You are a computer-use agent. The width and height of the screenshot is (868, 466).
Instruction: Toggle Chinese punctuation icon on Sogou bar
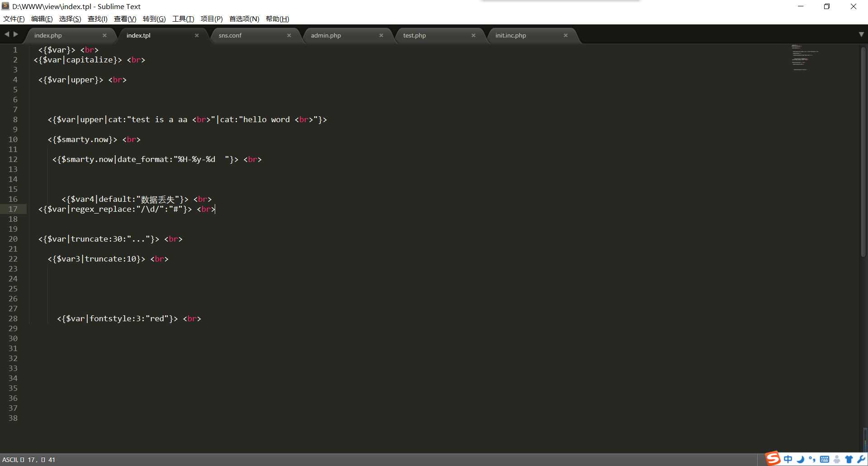point(812,459)
